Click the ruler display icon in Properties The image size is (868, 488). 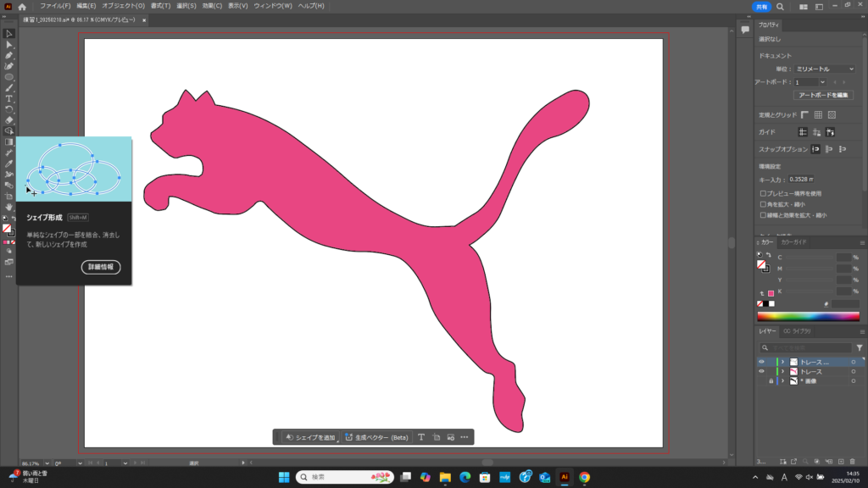803,115
